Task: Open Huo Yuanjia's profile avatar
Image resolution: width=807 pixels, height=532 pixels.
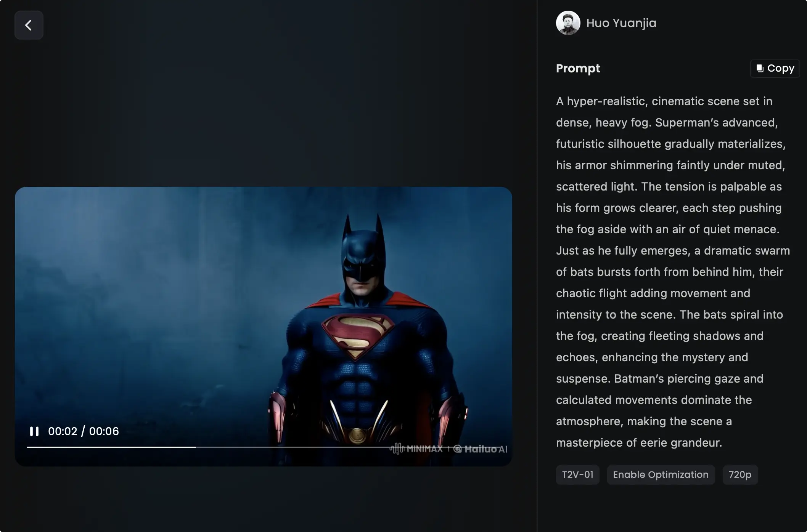Action: pyautogui.click(x=568, y=23)
